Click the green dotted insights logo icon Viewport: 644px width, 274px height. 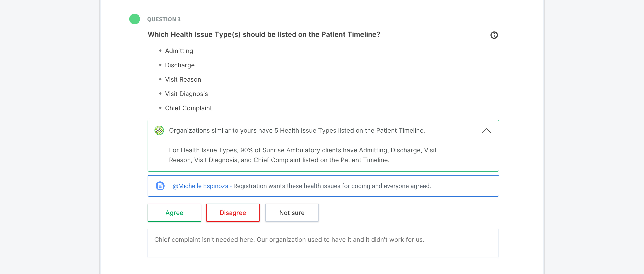[159, 130]
